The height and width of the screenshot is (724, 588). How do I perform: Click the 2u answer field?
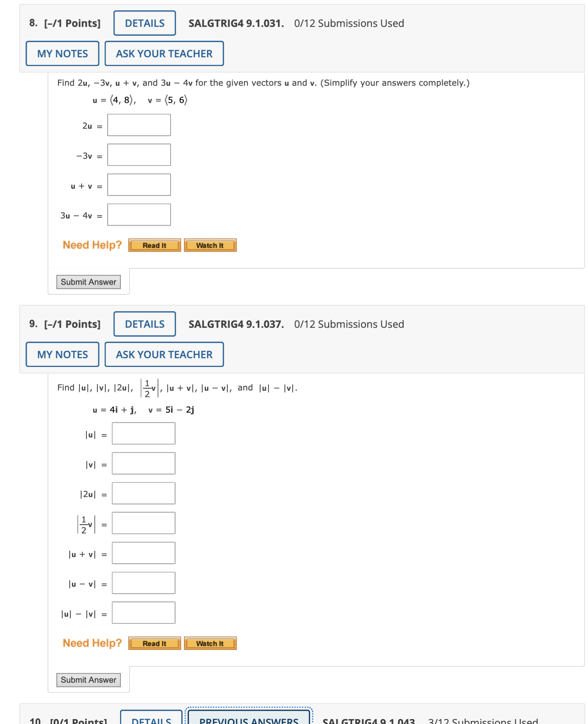[x=139, y=125]
